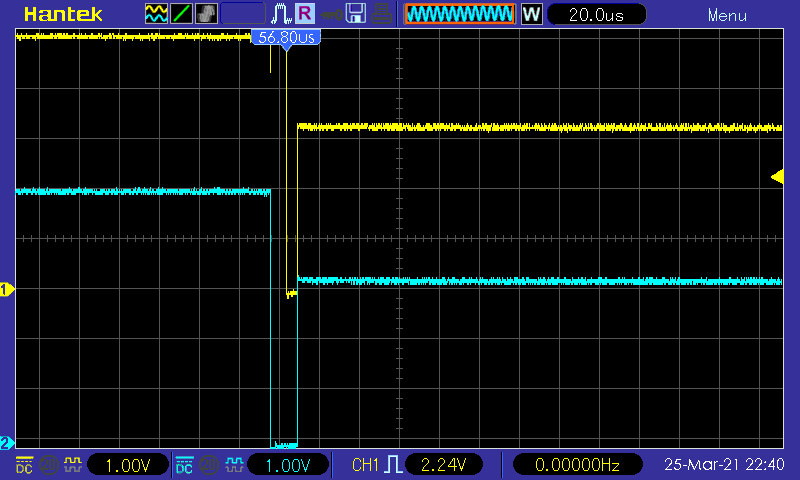
Task: Click the yellow CH1 probe waveform icon
Action: click(72, 464)
